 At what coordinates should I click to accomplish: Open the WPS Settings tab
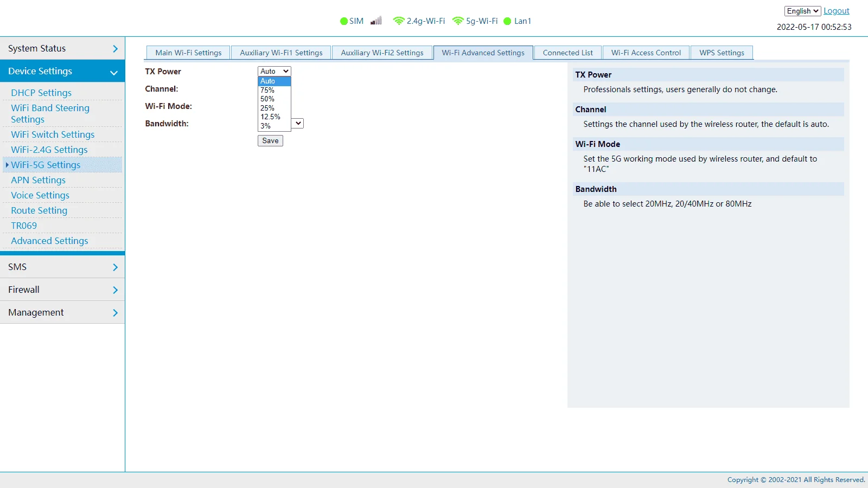pyautogui.click(x=722, y=53)
